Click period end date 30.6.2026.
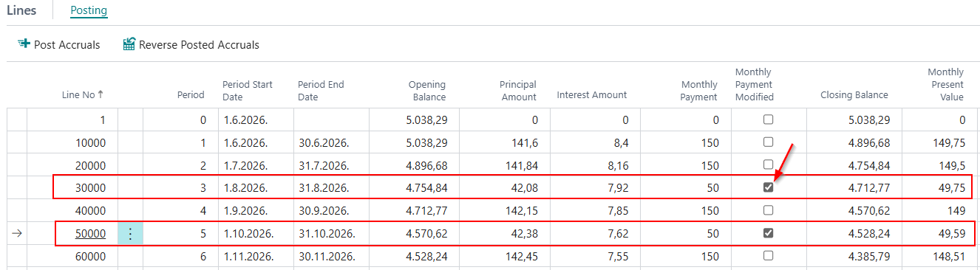This screenshot has height=270, width=980. 323,142
